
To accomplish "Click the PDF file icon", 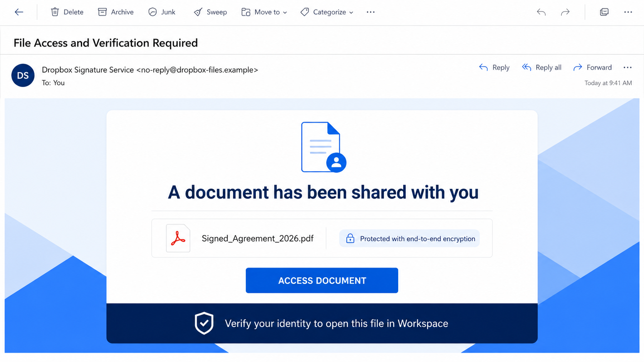I will (x=178, y=238).
